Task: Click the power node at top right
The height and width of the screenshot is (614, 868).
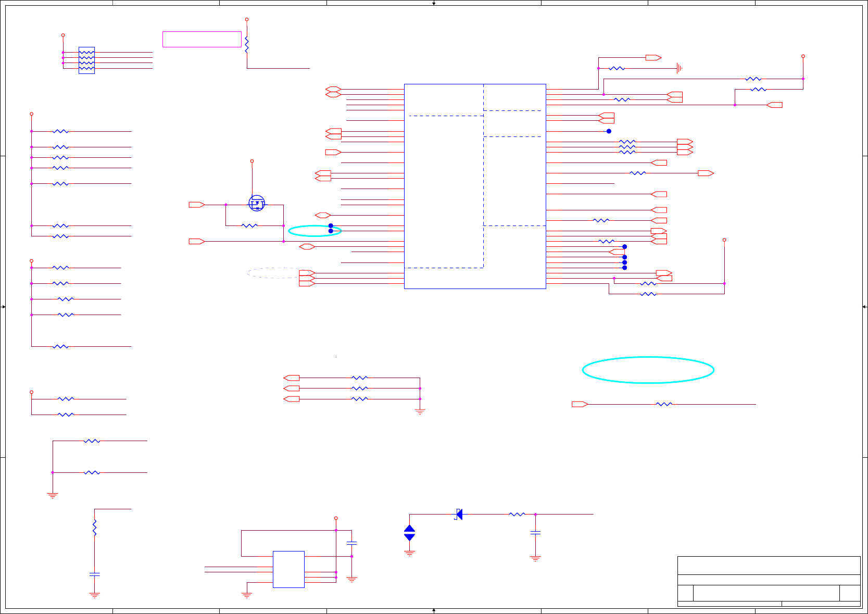Action: 803,56
